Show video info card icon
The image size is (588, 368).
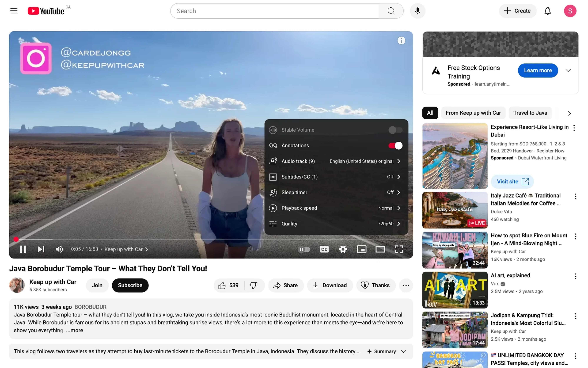point(401,40)
